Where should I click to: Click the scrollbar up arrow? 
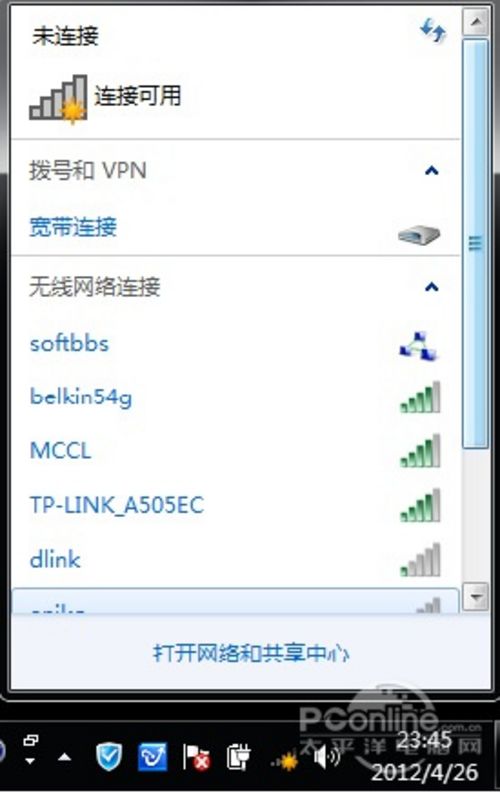tap(475, 21)
